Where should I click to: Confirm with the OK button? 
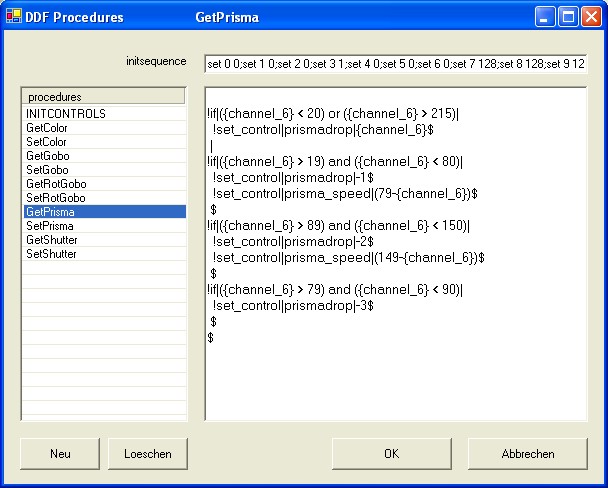(391, 453)
